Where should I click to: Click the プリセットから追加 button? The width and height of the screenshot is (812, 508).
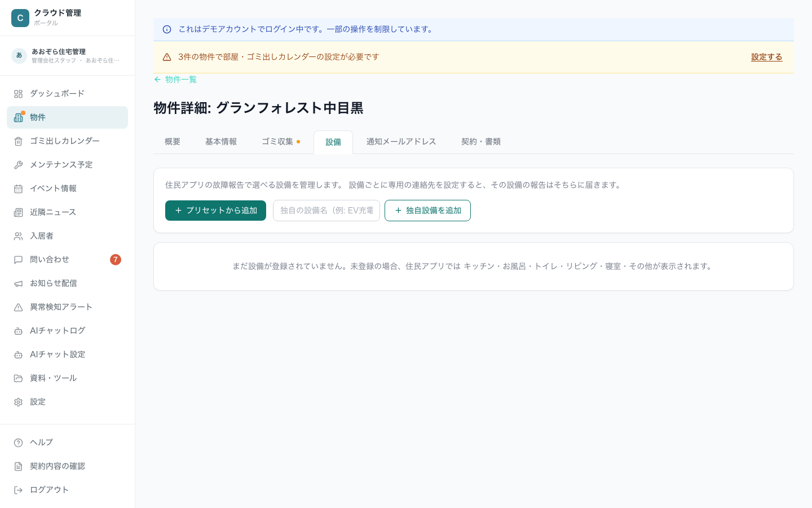click(x=215, y=211)
